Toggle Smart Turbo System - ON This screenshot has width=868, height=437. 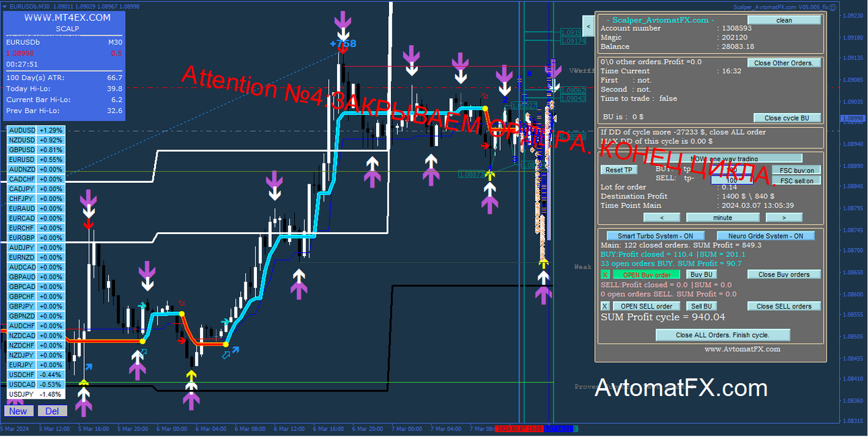(655, 236)
